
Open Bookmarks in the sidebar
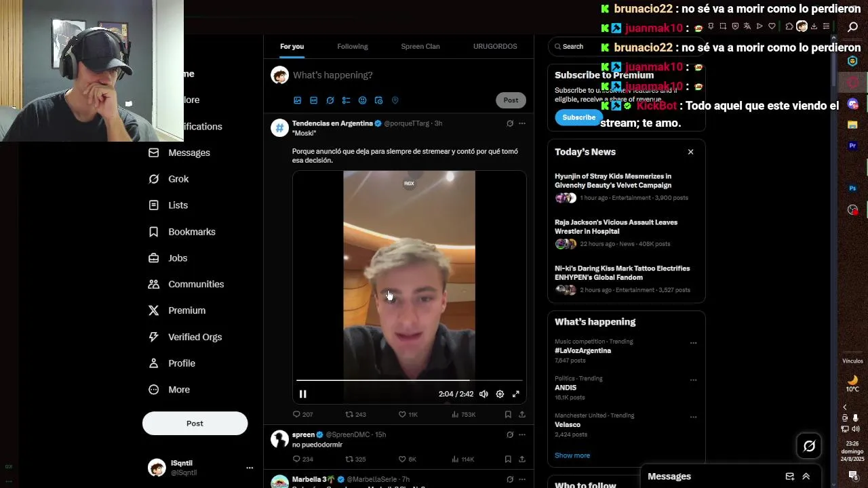pos(182,232)
